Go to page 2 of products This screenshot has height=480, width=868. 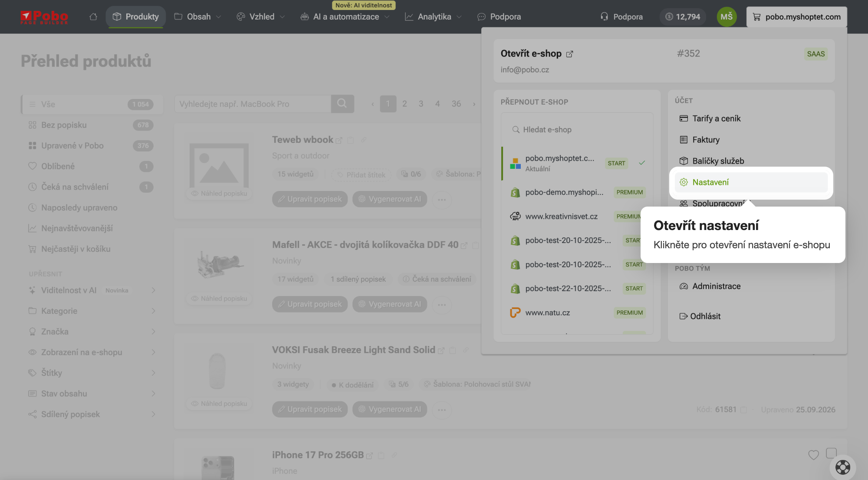[x=404, y=104]
